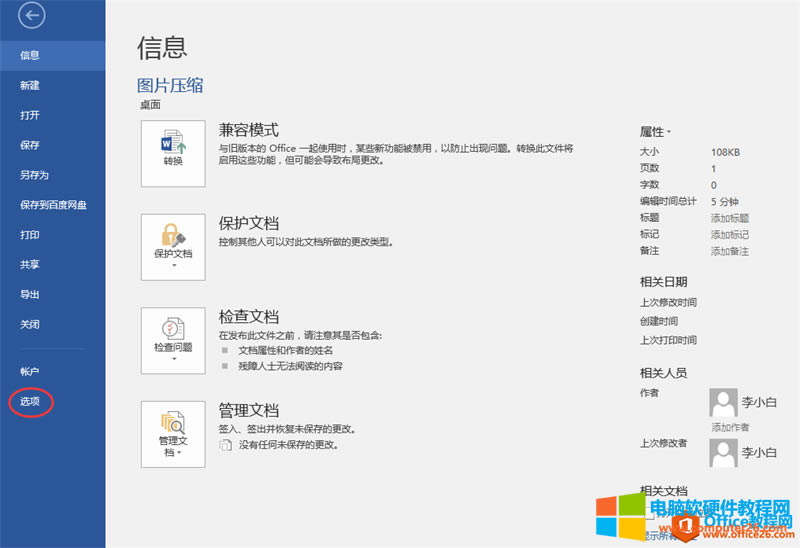This screenshot has height=548, width=800.
Task: Select 信息 in the left sidebar
Action: tap(30, 56)
